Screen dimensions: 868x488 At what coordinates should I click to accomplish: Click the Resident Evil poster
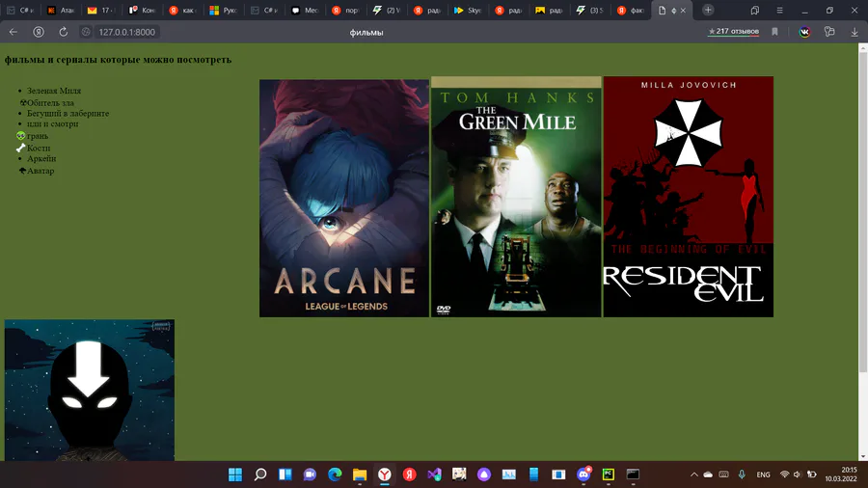pyautogui.click(x=688, y=197)
